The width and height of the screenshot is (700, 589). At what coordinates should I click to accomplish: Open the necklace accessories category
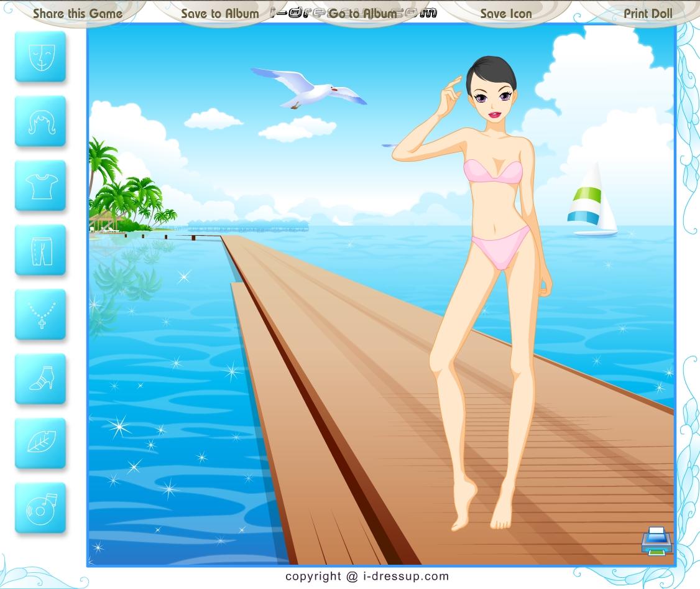coord(40,314)
